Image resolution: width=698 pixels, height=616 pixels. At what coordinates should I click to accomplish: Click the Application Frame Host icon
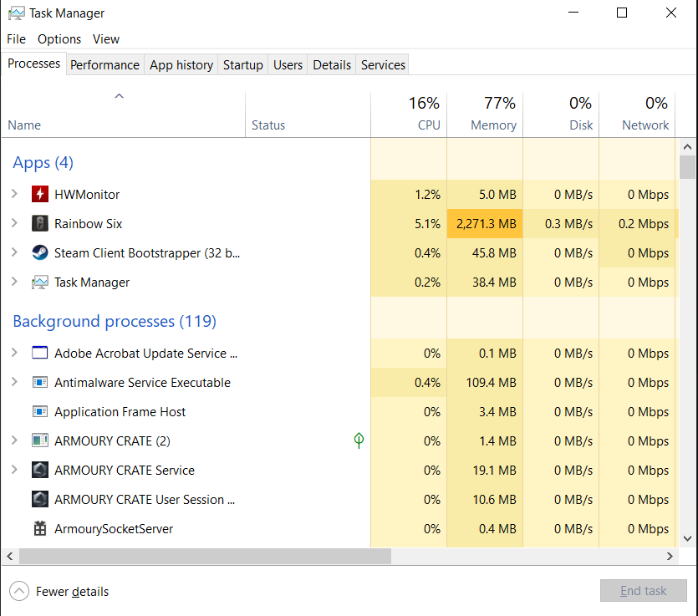click(x=40, y=412)
